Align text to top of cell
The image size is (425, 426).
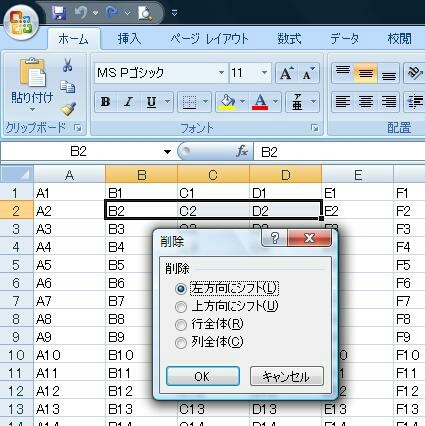click(343, 73)
